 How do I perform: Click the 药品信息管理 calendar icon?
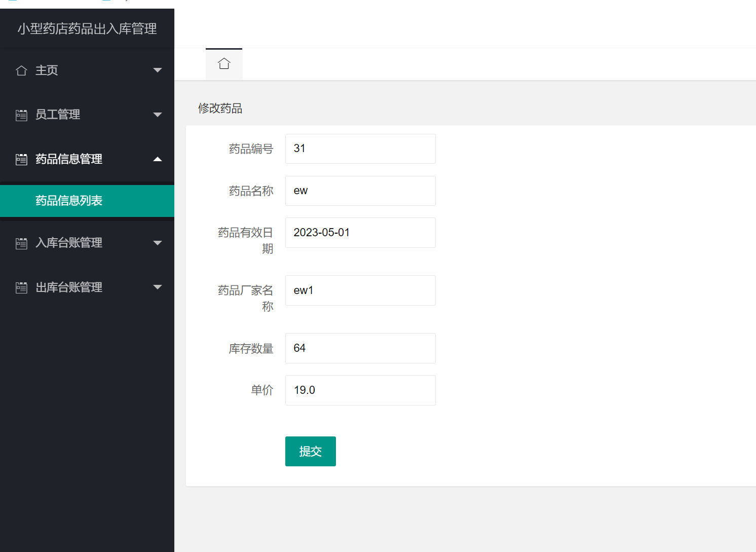pyautogui.click(x=21, y=160)
